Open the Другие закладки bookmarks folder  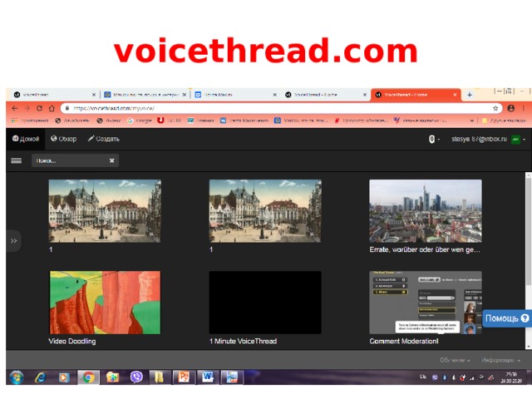505,121
